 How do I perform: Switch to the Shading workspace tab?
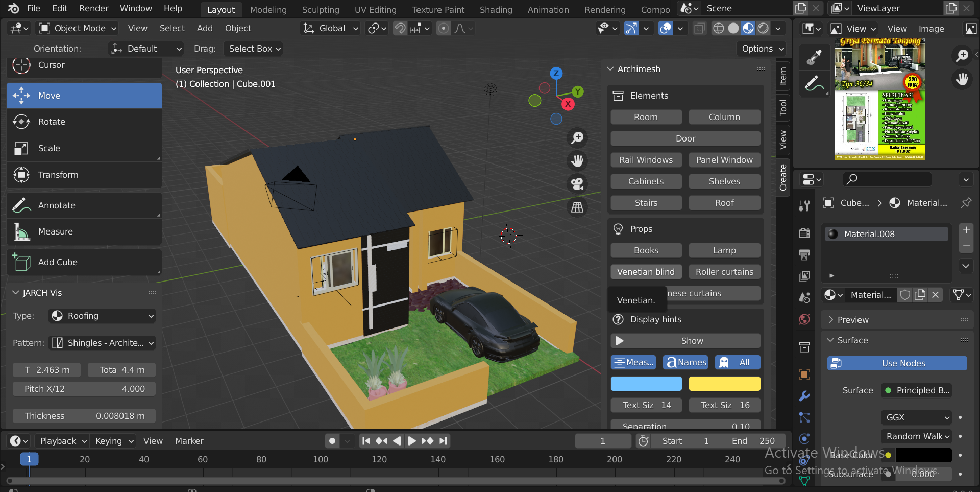pyautogui.click(x=496, y=10)
